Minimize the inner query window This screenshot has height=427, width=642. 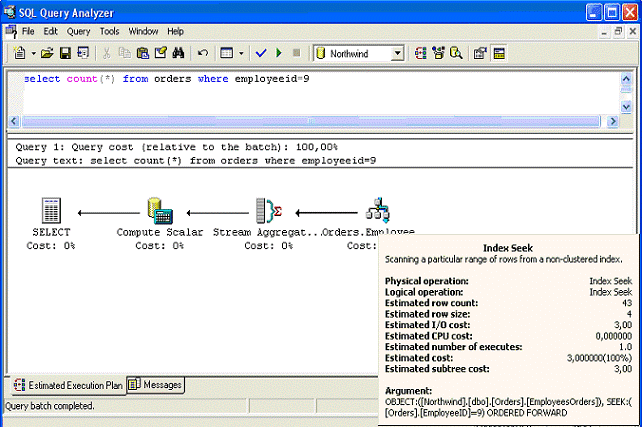pyautogui.click(x=604, y=32)
